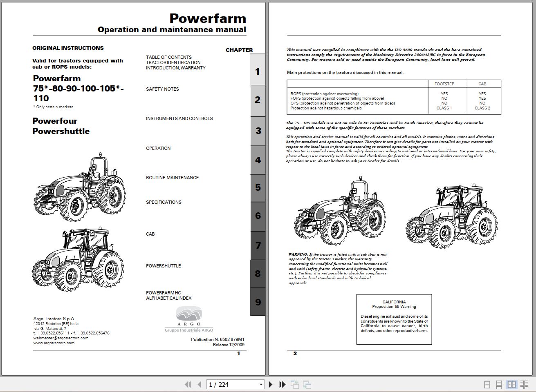Click the SPECIFICATIONS contents entry

coord(164,202)
